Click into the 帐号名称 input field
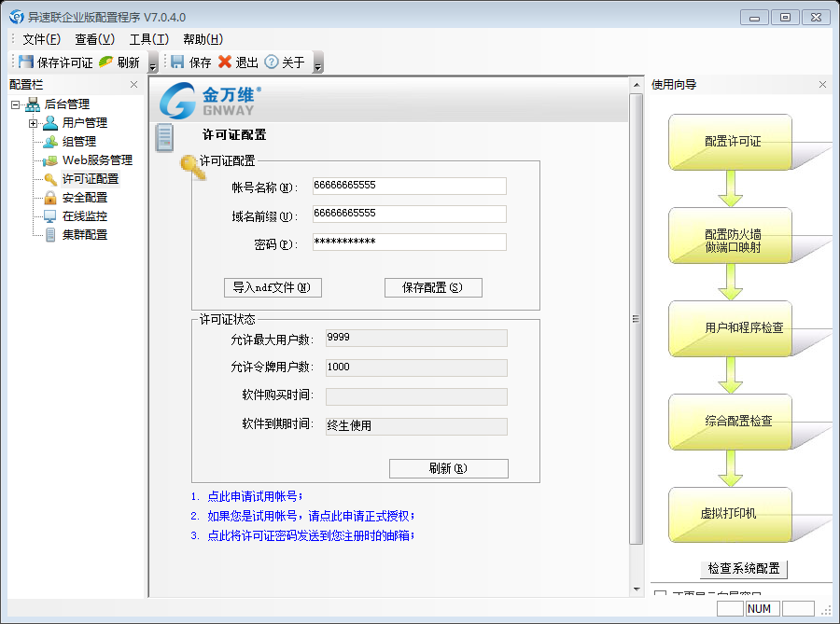 point(409,186)
